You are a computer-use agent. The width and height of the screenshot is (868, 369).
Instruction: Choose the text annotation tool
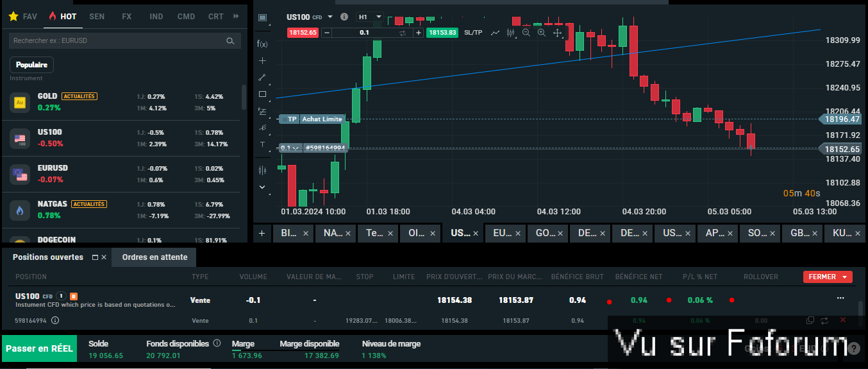tap(262, 145)
